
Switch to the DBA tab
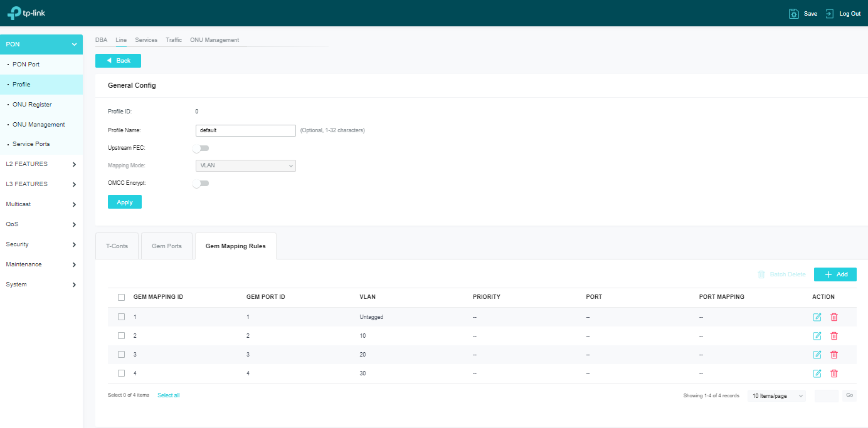101,40
